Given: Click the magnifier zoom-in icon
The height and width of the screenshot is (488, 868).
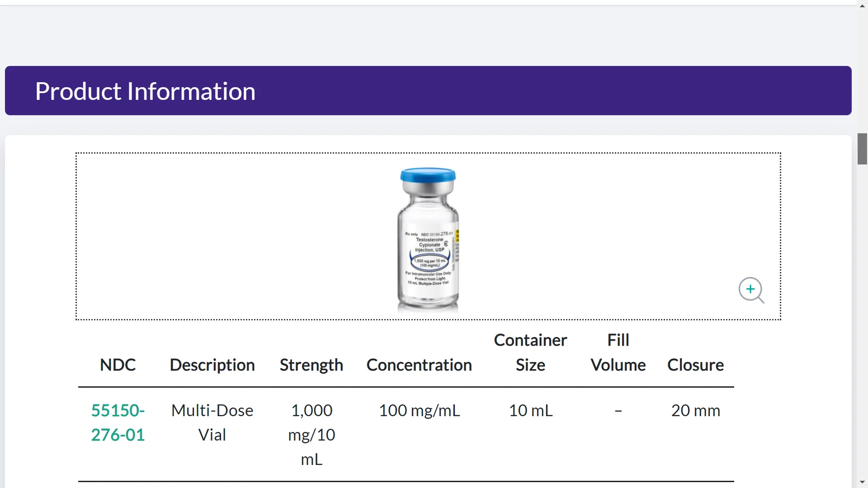Looking at the screenshot, I should point(751,290).
